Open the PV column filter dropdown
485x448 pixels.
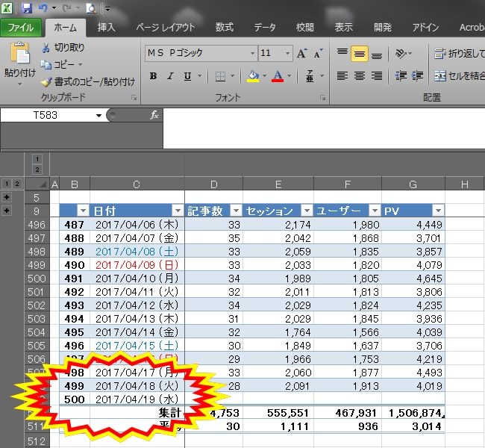(438, 211)
